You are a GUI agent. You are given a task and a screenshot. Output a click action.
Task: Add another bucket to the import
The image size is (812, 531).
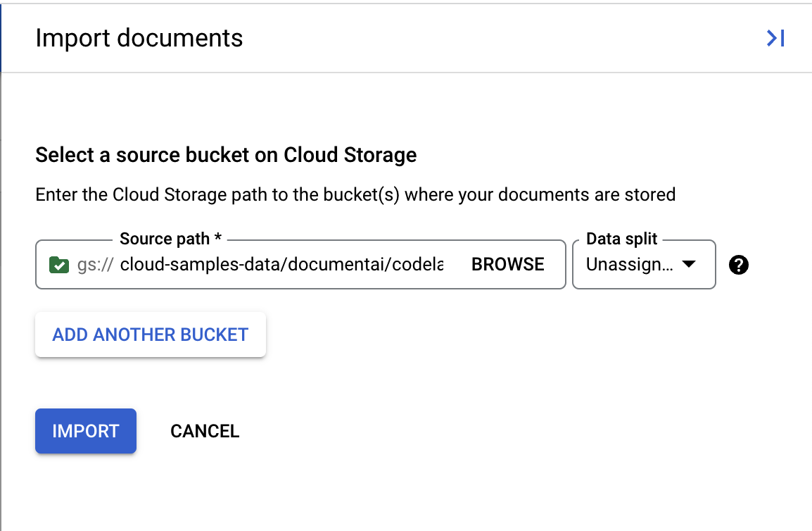[150, 335]
